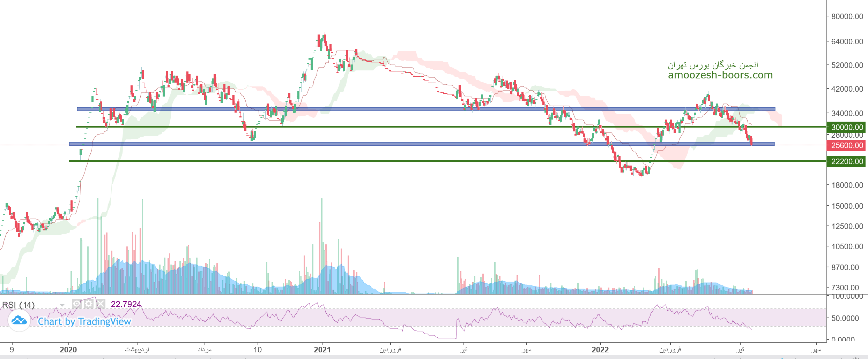
Task: Click the مرداد label on time axis
Action: pyautogui.click(x=205, y=350)
